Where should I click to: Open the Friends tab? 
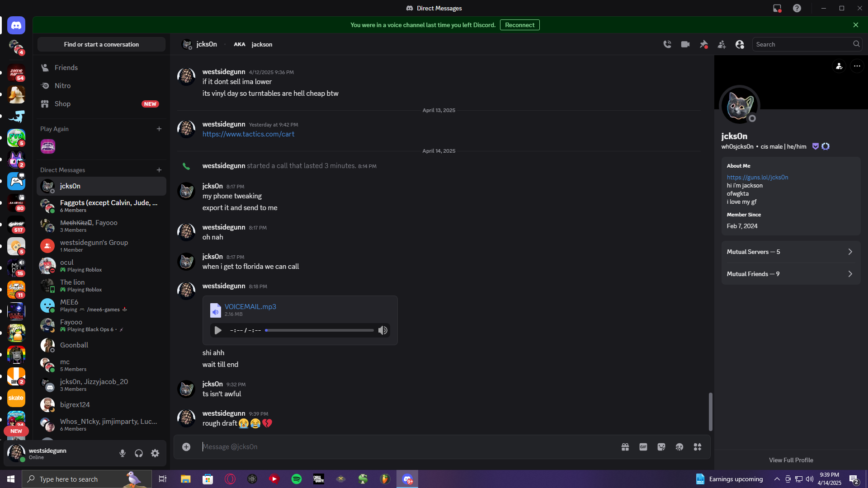tap(66, 68)
